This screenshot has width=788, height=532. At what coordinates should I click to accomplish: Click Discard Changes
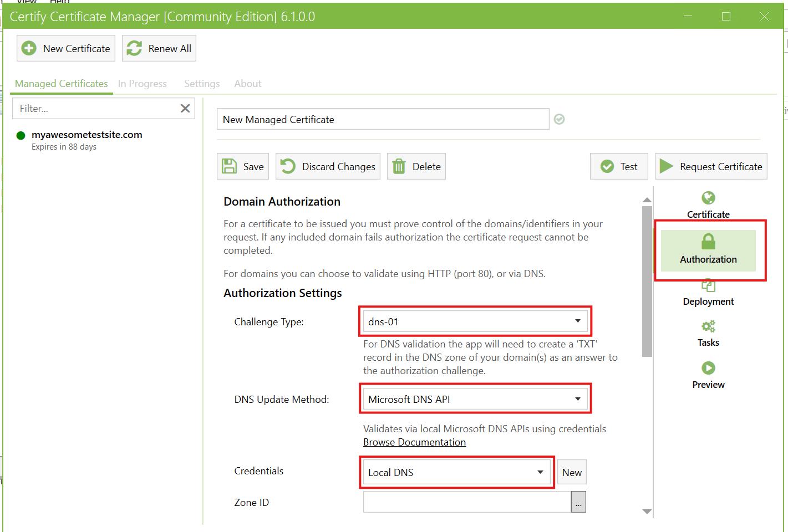(x=328, y=166)
